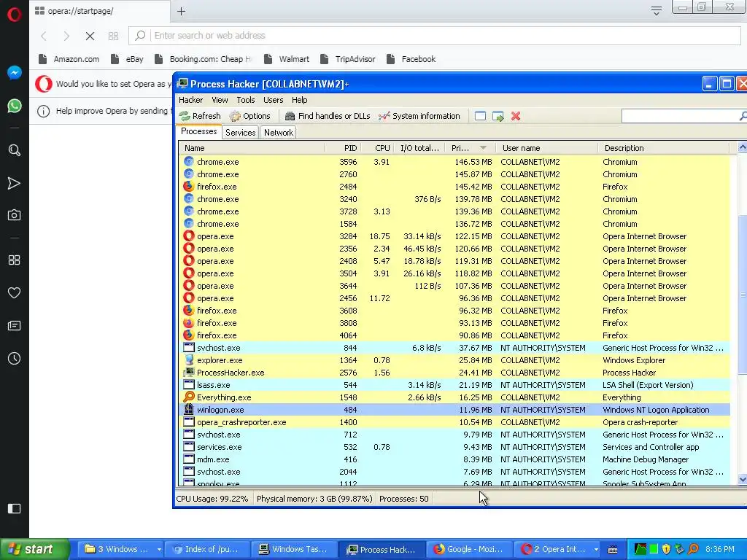Sort by the CPU column header
This screenshot has width=747, height=560.
coord(379,148)
